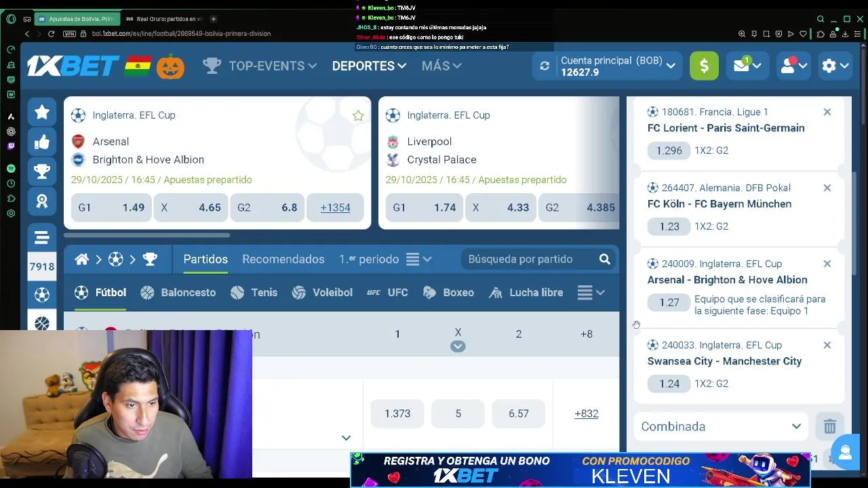Switch to the Partidos tab

point(205,259)
